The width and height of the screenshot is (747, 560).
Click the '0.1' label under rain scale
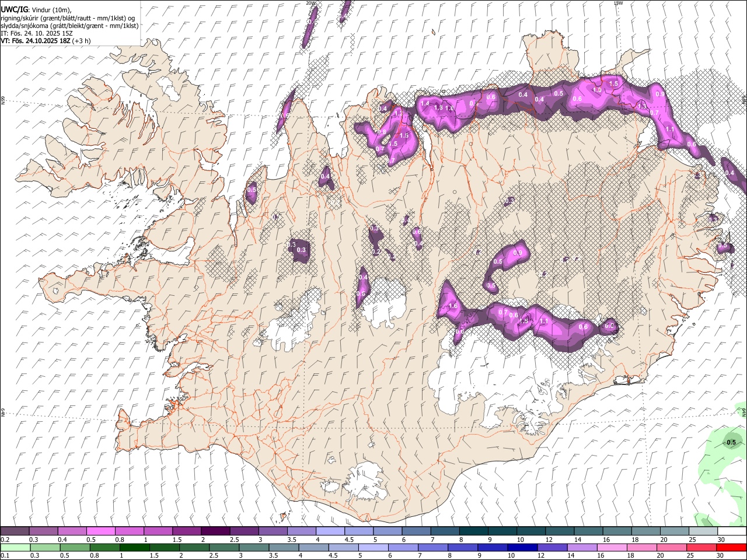click(x=5, y=556)
